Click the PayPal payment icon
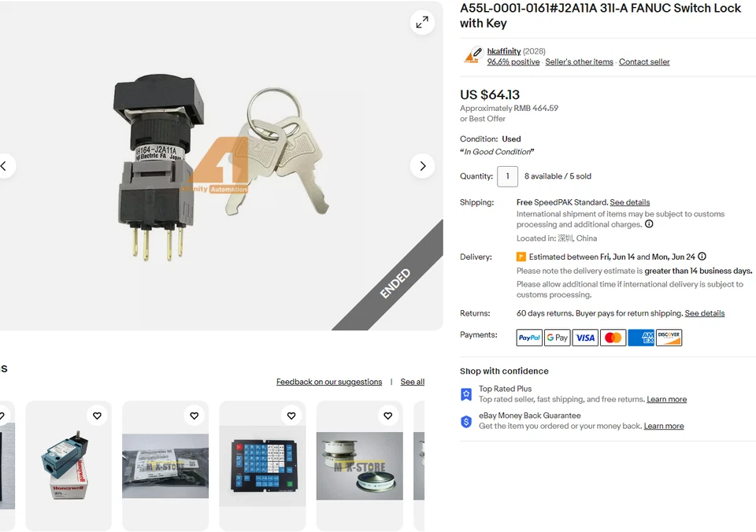Image resolution: width=756 pixels, height=532 pixels. pos(529,338)
